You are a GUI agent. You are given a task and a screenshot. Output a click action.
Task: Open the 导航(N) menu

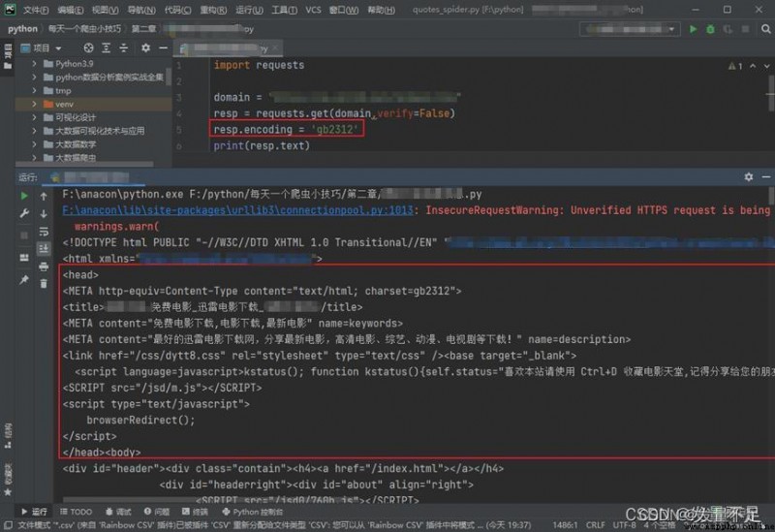(141, 10)
